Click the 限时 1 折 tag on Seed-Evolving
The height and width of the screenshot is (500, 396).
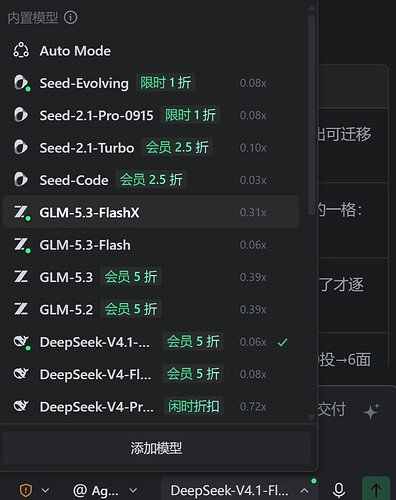point(165,83)
